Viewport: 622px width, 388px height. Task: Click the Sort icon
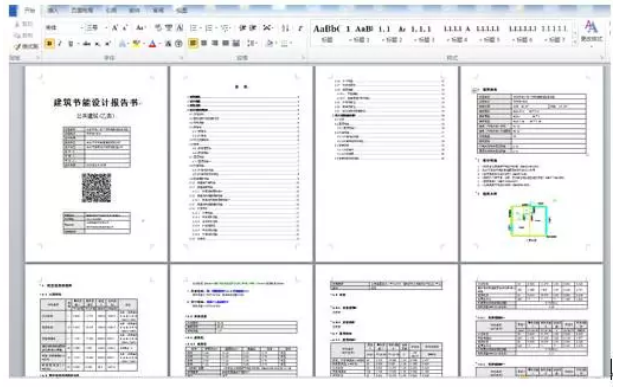coord(285,28)
